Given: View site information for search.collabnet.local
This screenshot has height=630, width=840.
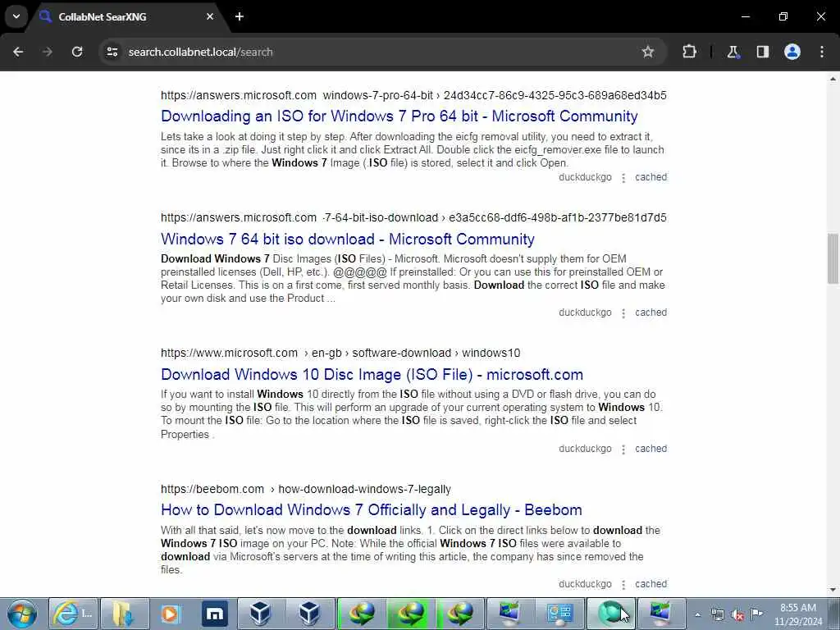Looking at the screenshot, I should (x=112, y=52).
